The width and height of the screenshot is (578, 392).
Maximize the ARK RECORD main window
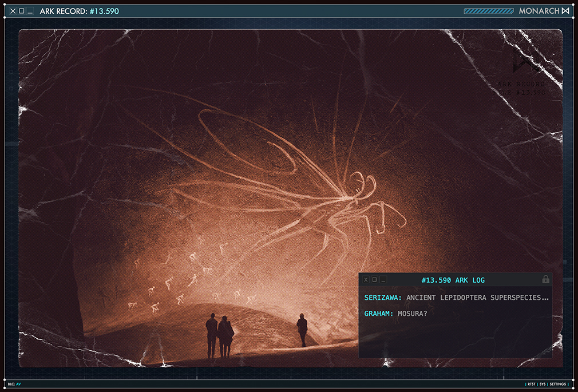pos(22,11)
